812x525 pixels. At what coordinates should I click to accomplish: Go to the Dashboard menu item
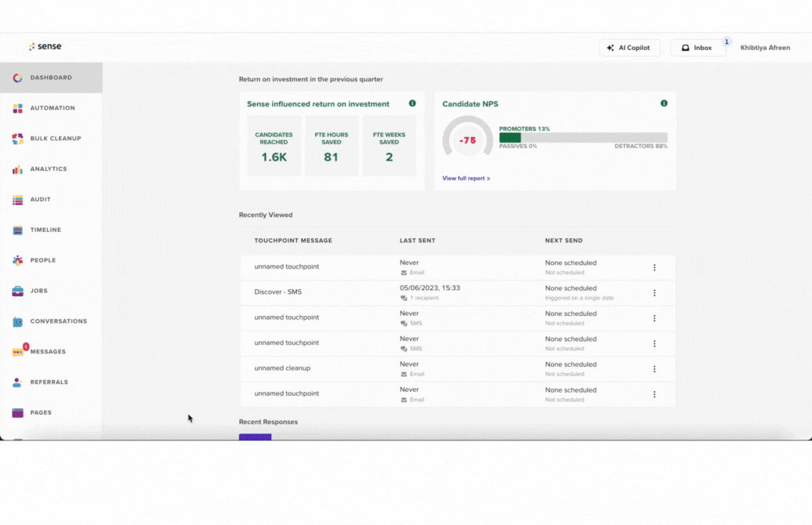click(51, 78)
